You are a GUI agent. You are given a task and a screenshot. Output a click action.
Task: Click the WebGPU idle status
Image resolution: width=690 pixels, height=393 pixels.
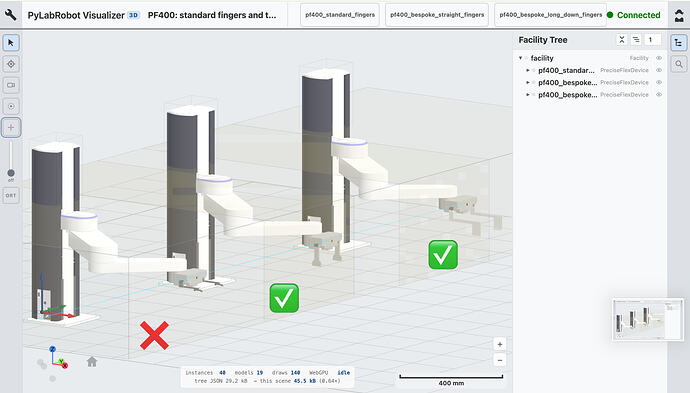coord(330,372)
